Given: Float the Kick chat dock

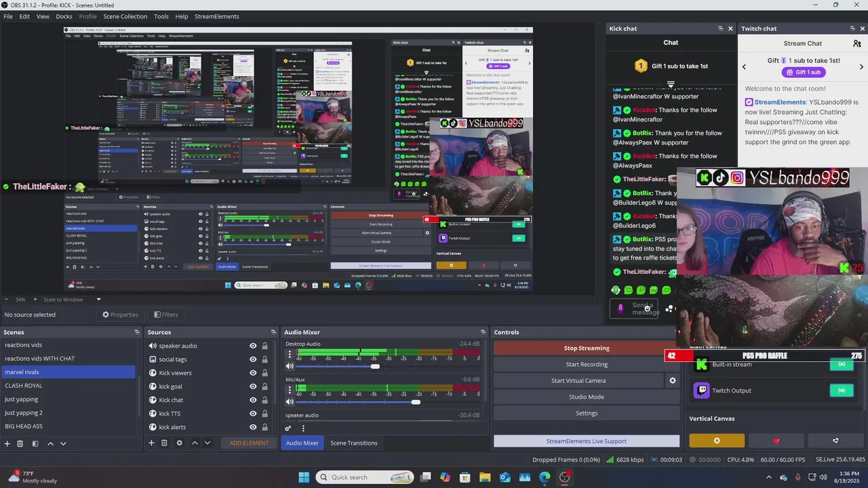Looking at the screenshot, I should point(720,28).
